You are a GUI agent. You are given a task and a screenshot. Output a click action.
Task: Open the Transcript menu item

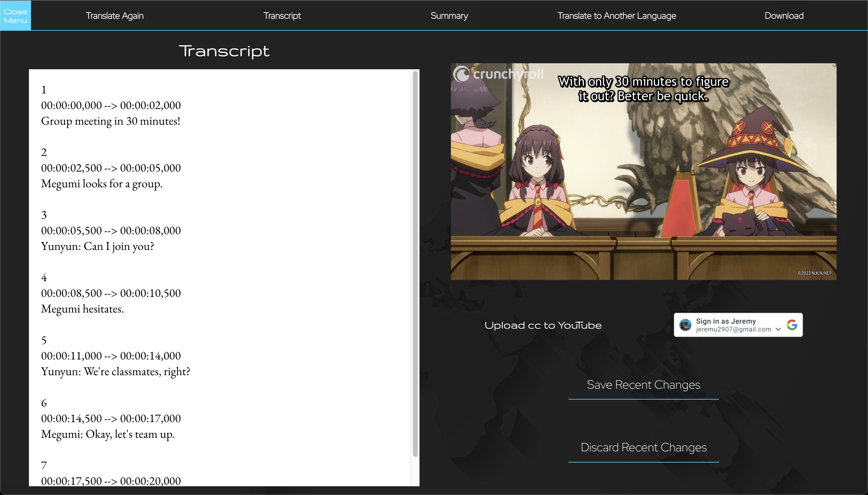click(x=282, y=16)
